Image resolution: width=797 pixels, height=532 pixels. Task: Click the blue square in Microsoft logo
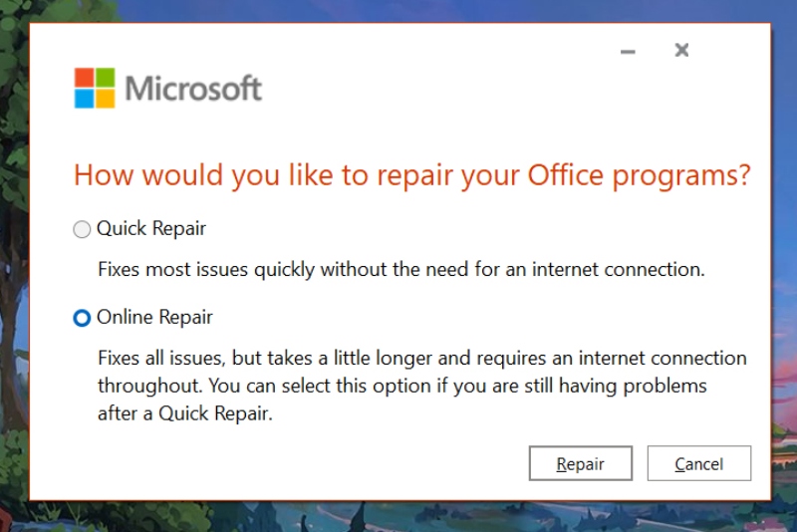[x=85, y=98]
